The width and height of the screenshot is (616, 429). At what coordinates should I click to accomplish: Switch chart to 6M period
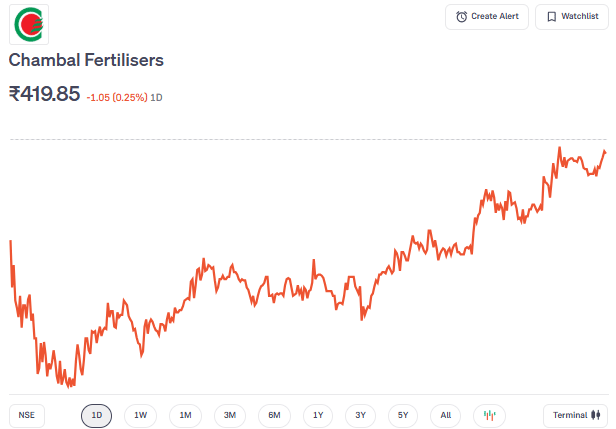[x=273, y=415]
